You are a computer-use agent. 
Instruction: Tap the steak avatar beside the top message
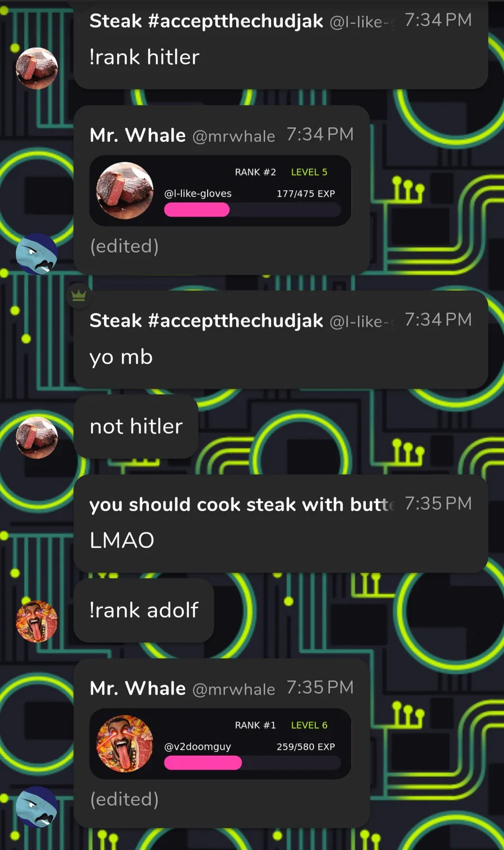[37, 68]
